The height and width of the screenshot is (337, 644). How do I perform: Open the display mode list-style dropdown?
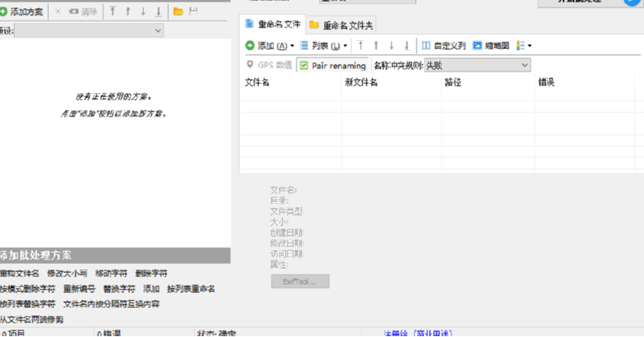click(x=524, y=46)
